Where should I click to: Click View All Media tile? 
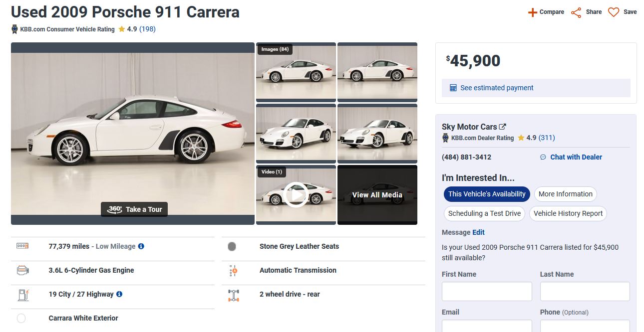[x=377, y=195]
